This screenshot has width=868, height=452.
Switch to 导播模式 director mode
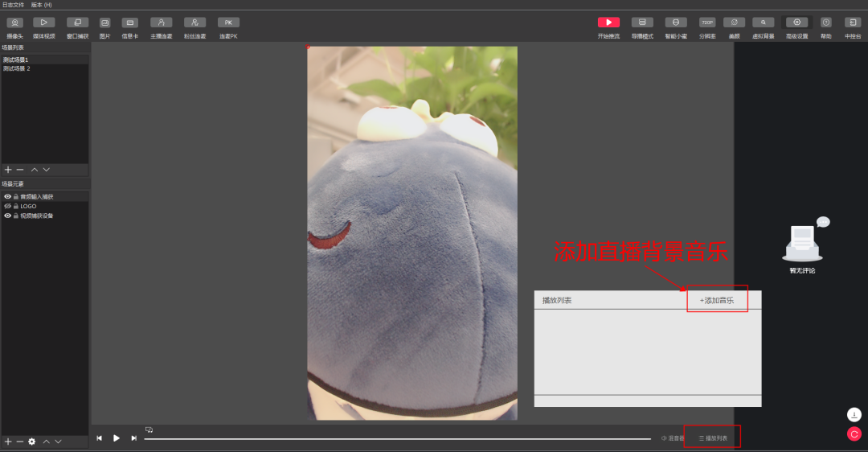coord(642,27)
